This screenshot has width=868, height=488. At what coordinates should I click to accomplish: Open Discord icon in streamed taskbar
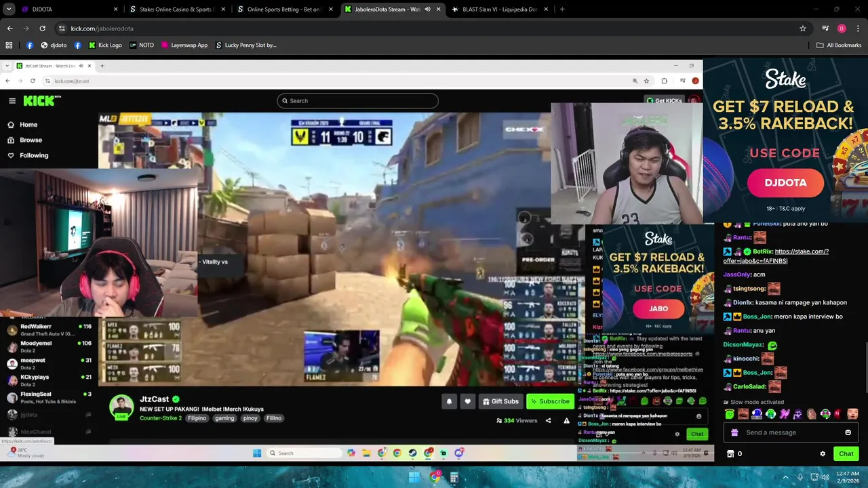tap(459, 453)
